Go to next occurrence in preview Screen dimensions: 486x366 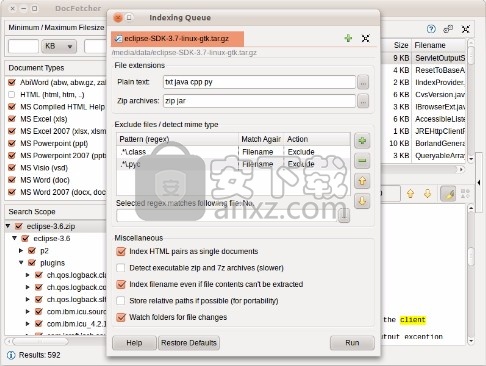click(427, 194)
